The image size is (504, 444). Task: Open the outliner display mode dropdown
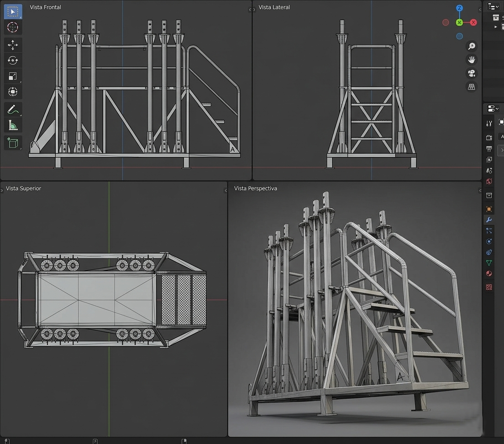click(x=493, y=6)
